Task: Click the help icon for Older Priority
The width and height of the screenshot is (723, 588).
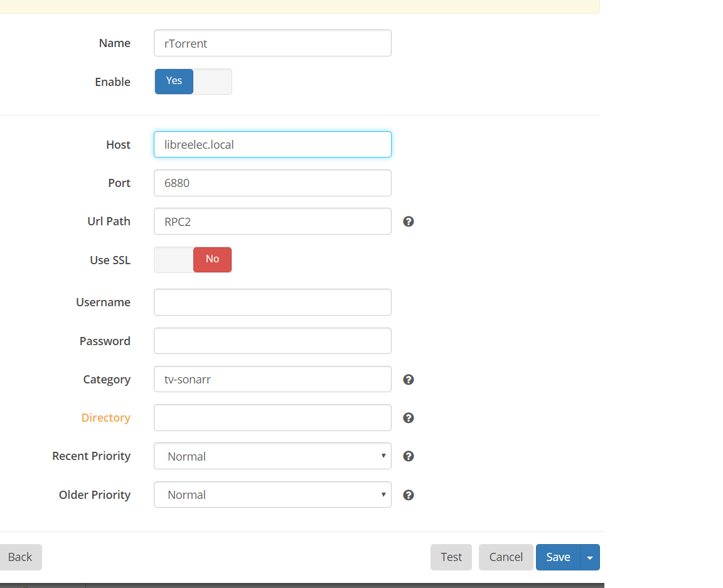Action: coord(409,495)
